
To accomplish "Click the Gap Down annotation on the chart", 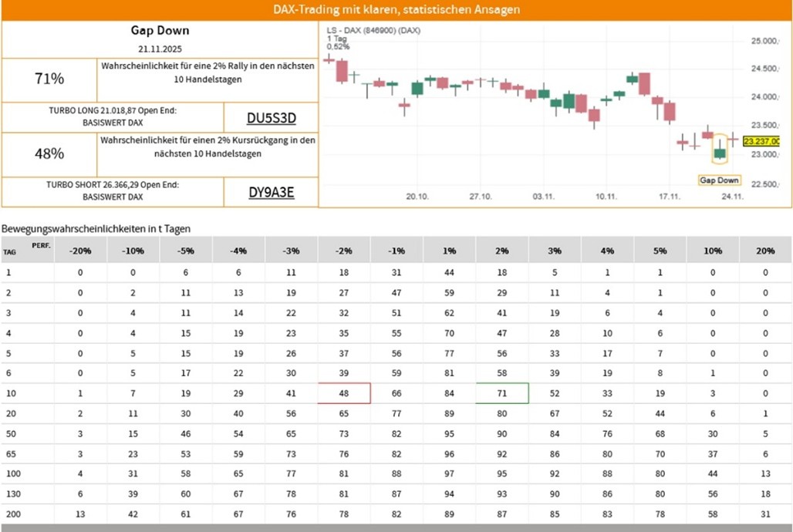I will click(x=719, y=180).
